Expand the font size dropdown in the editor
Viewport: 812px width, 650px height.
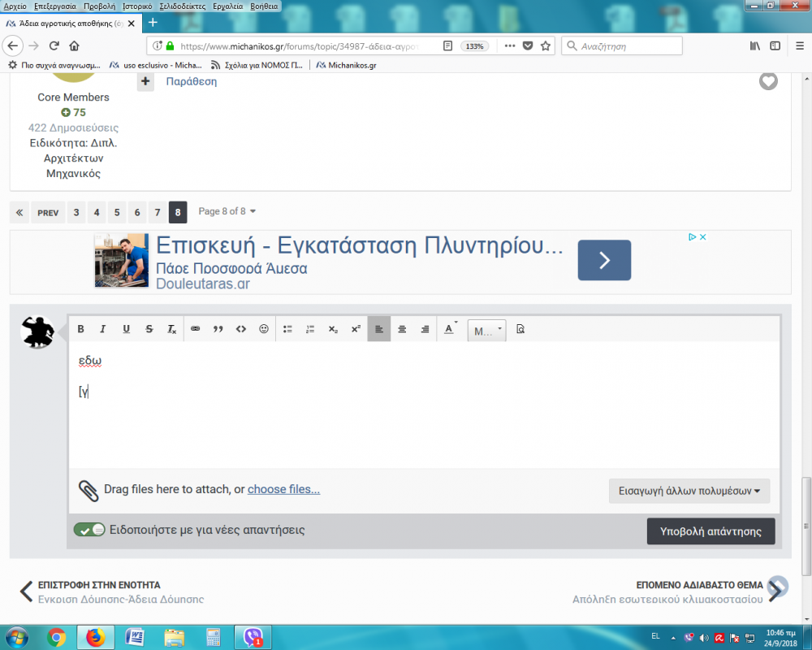pos(487,330)
